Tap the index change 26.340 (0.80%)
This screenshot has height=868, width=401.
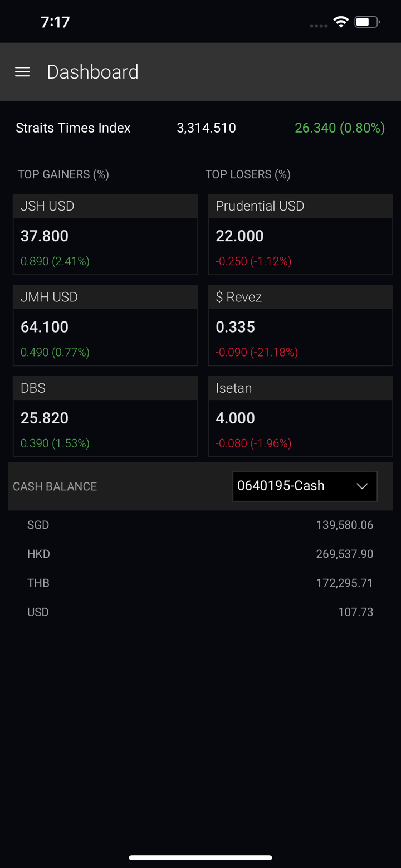[x=339, y=128]
